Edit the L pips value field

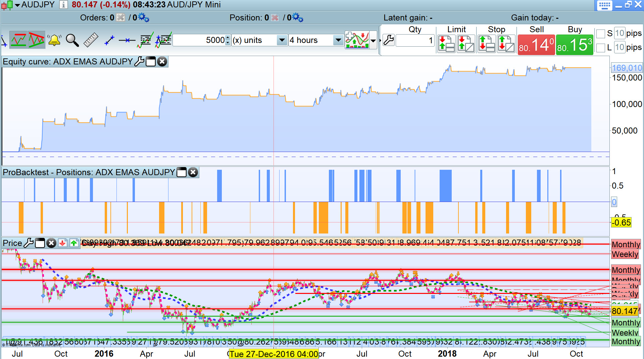click(x=620, y=47)
